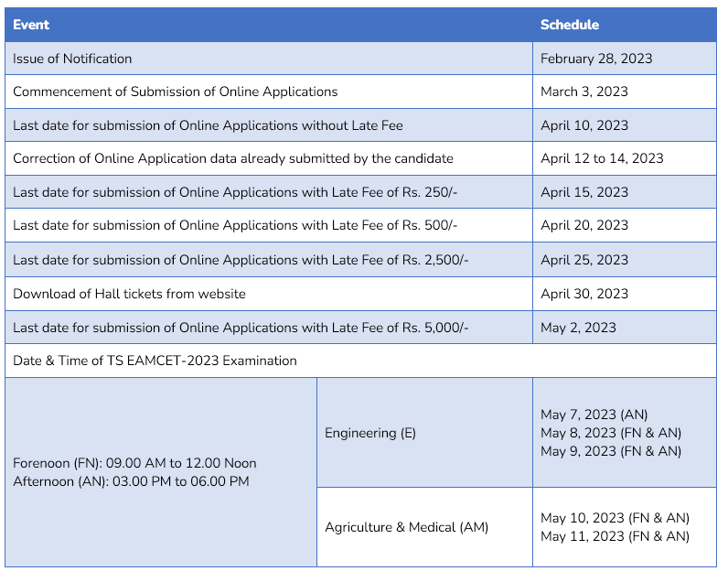
Task: Select the 'April 10, 2023' date cell
Action: point(625,125)
